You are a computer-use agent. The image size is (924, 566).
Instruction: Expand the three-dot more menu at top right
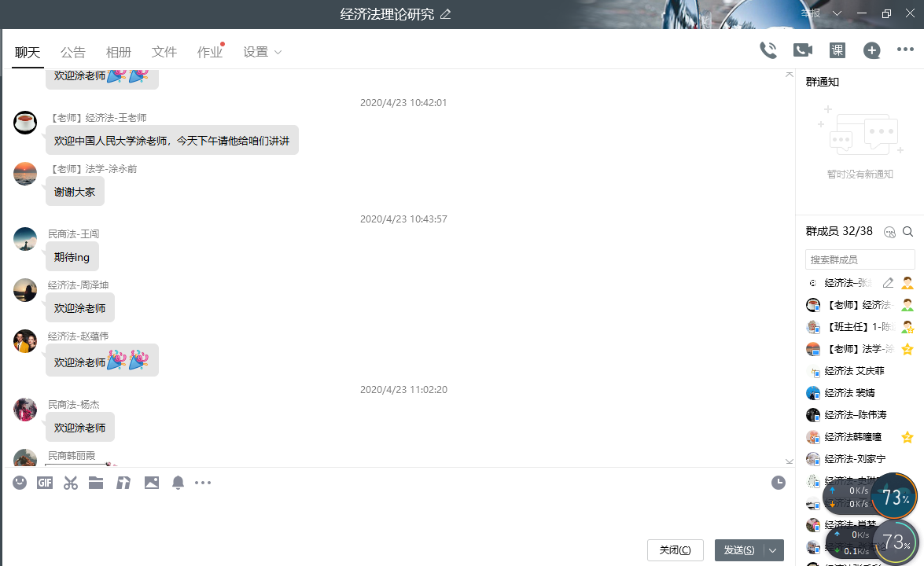(x=905, y=50)
